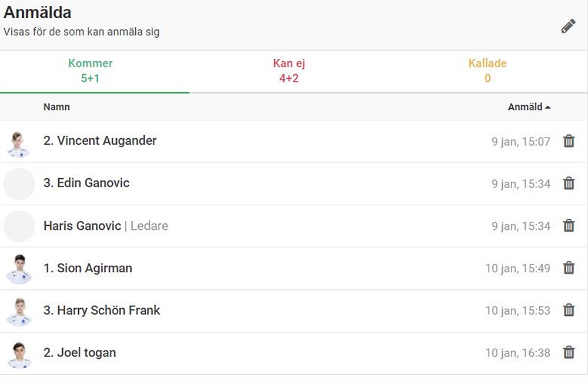Click trash icon next to Joel togan
Viewport: 588px width, 384px height.
point(569,352)
